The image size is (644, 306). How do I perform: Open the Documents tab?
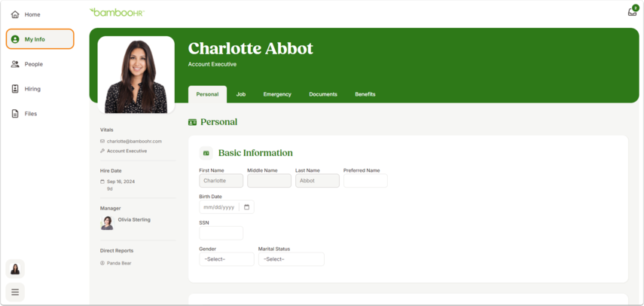(323, 94)
